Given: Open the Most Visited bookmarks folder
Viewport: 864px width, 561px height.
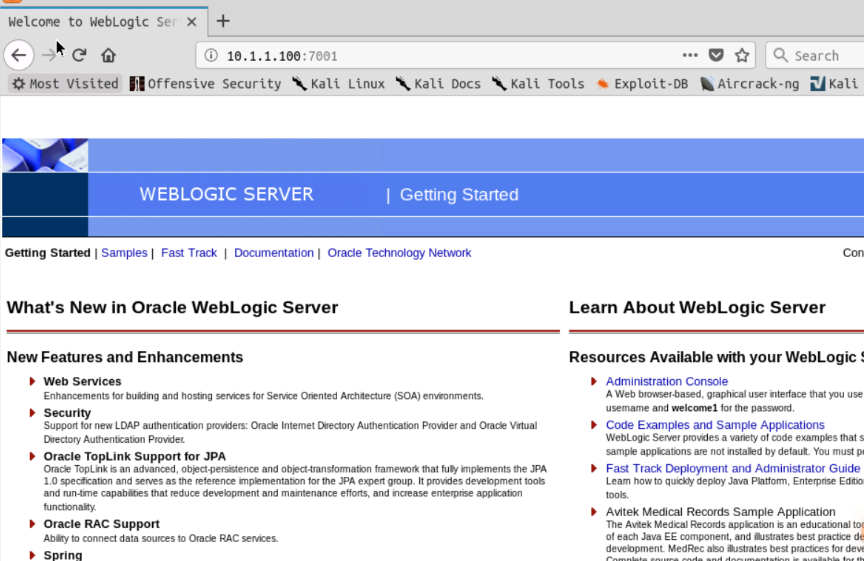Looking at the screenshot, I should coord(66,84).
